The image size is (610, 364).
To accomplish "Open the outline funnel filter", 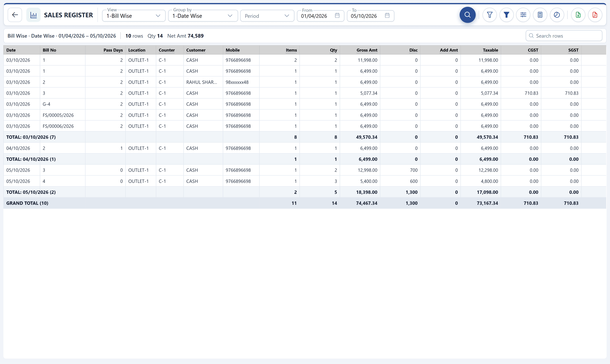I will pos(490,15).
